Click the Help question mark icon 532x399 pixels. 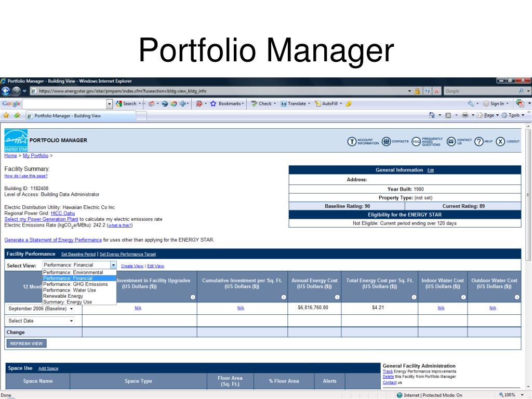[x=478, y=141]
